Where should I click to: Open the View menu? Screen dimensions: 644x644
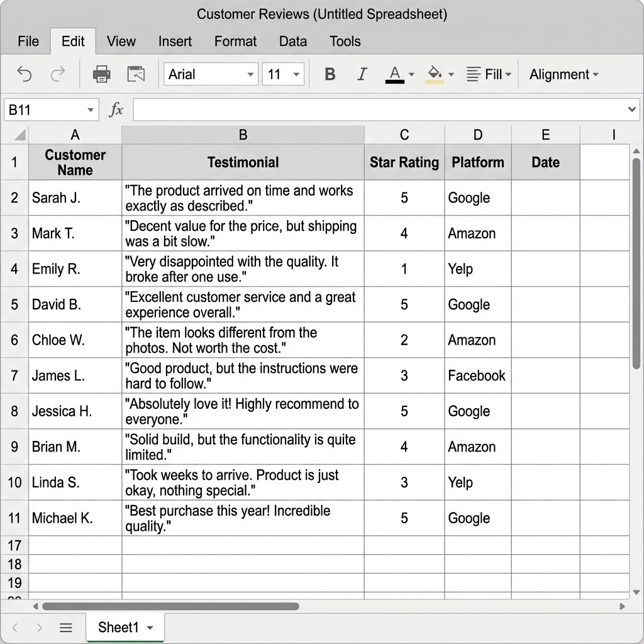(x=121, y=42)
